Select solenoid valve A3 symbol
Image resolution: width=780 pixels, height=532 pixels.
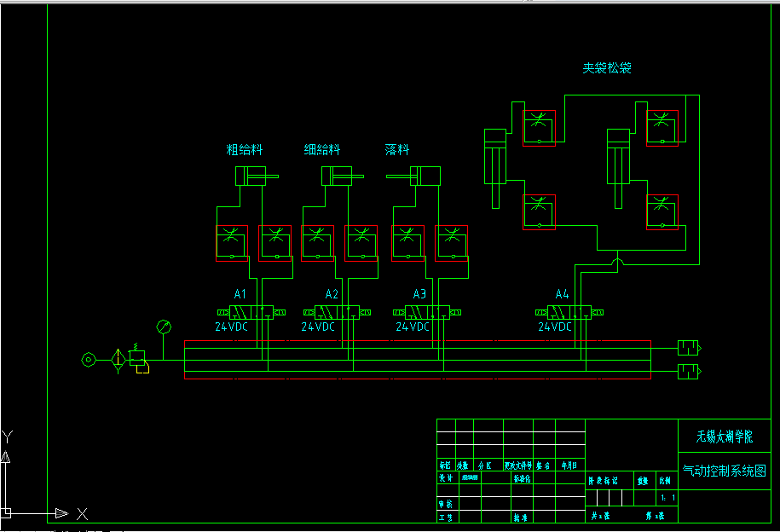(427, 312)
